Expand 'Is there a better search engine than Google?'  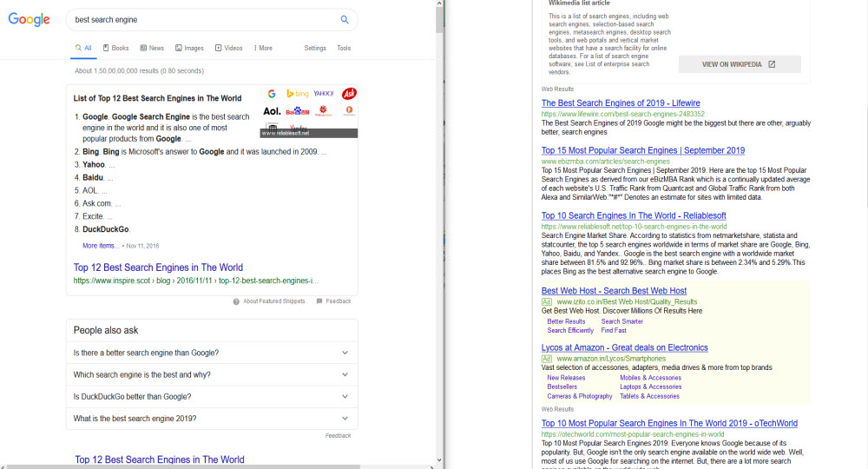[x=212, y=353]
